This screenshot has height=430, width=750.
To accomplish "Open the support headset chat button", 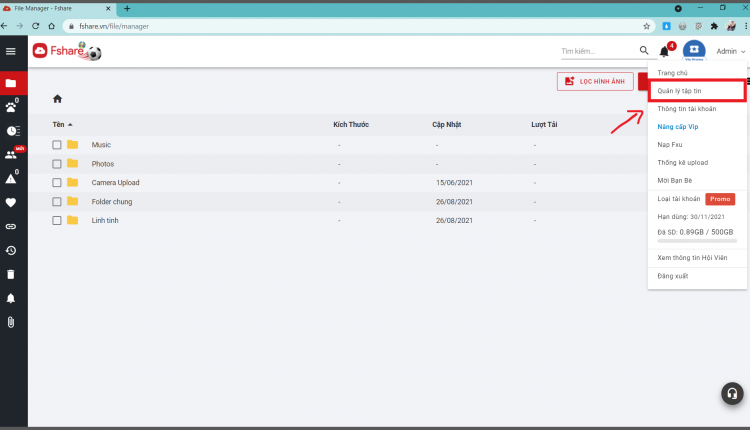I will (732, 393).
